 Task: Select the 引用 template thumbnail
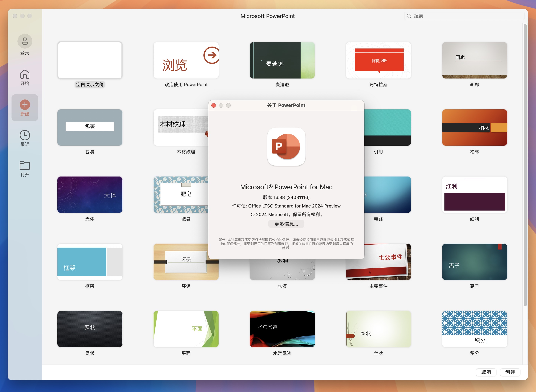388,128
